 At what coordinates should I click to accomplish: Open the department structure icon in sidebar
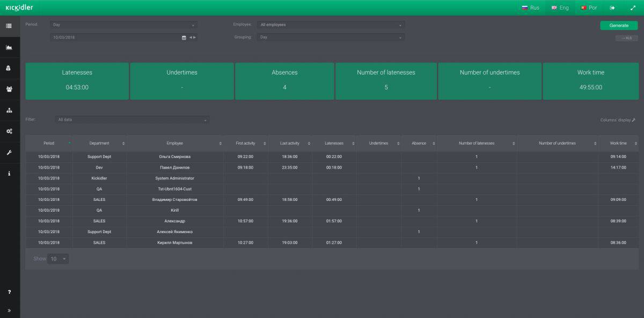point(10,111)
